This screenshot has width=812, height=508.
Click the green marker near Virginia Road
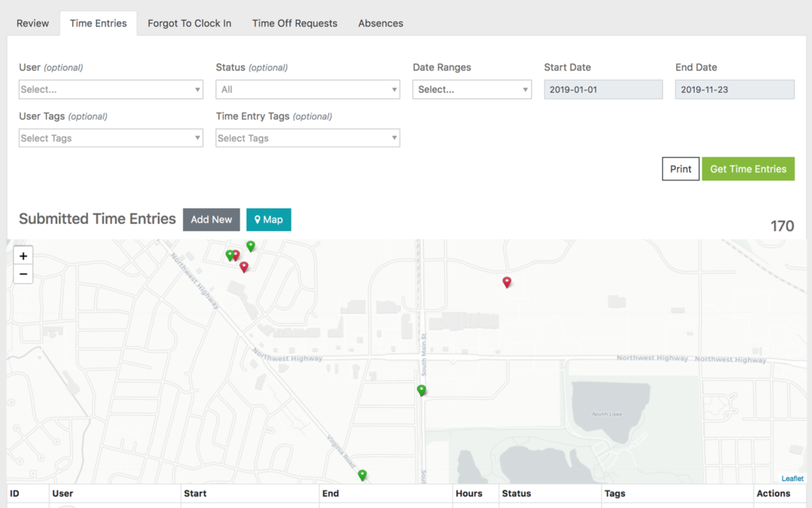coord(362,475)
